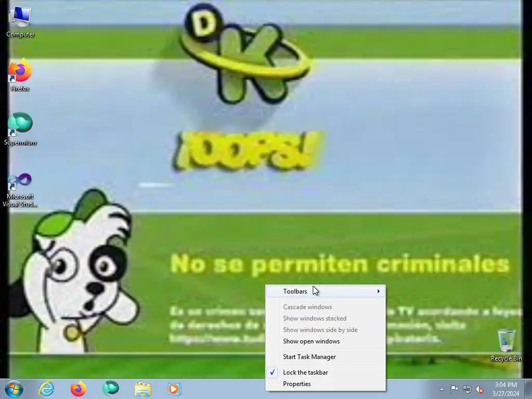Screen dimensions: 532x399
Task: Toggle Lock the taskbar option
Action: click(325, 373)
